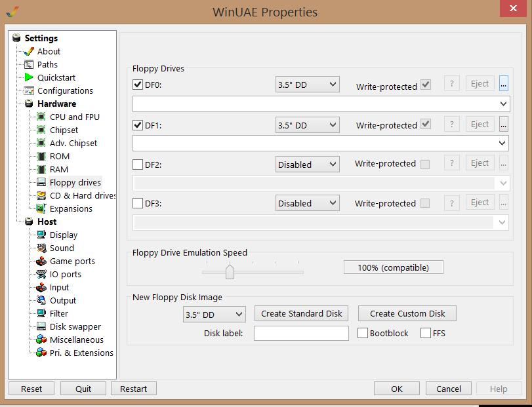
Task: Click the Disk swapper icon
Action: (41, 326)
